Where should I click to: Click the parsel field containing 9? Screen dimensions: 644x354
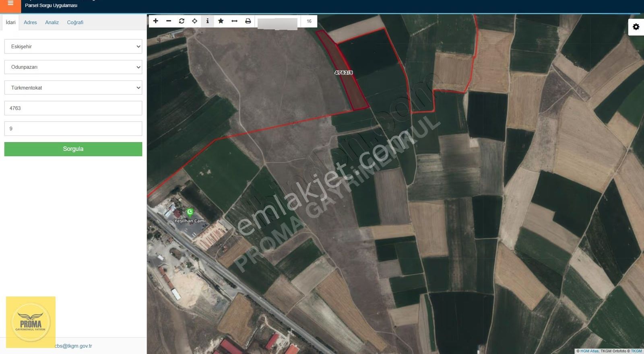tap(73, 129)
